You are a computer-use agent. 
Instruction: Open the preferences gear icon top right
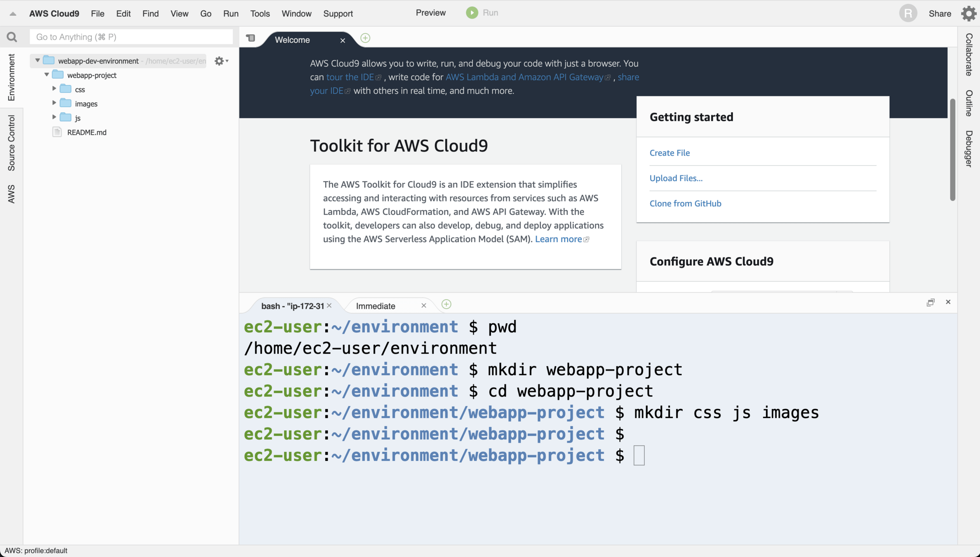tap(968, 13)
